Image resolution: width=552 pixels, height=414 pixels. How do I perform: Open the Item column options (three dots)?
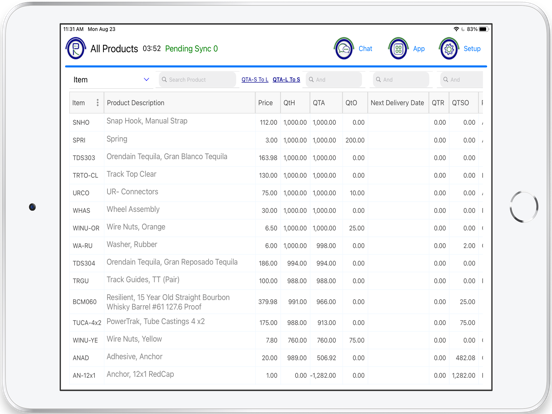(98, 102)
